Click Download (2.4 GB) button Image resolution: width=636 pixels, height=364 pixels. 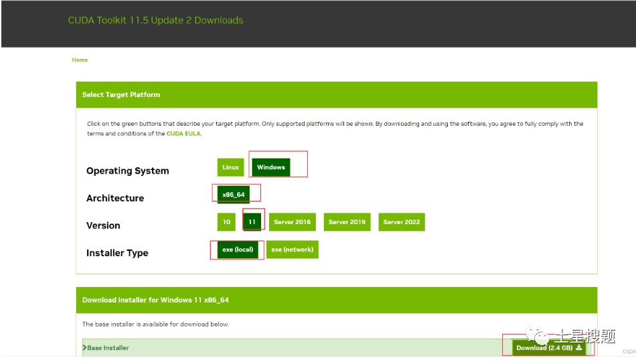[x=549, y=348]
